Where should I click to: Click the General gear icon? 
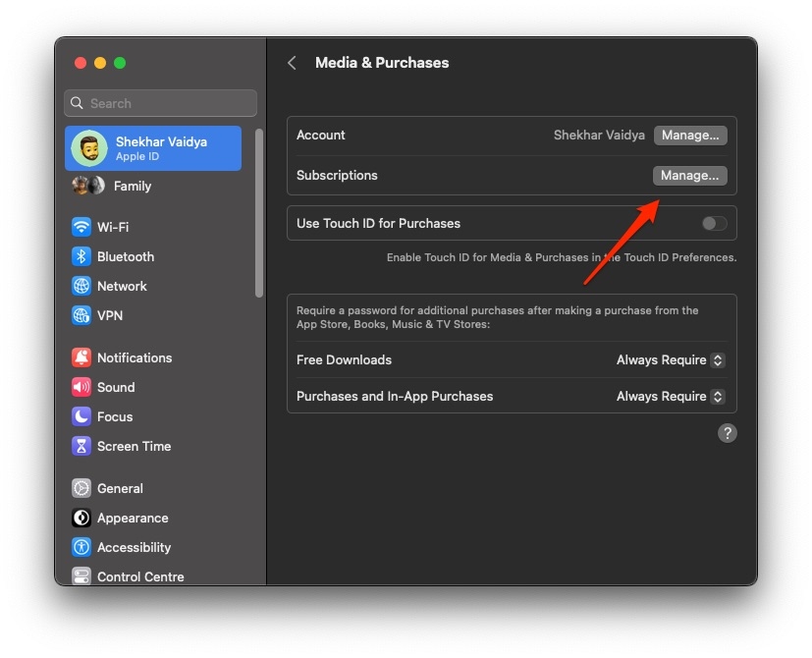pos(81,488)
